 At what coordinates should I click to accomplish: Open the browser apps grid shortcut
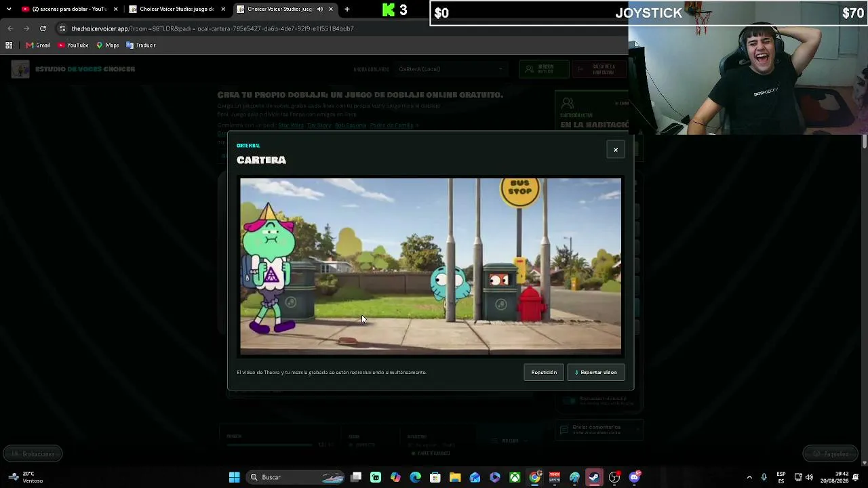pos(9,45)
